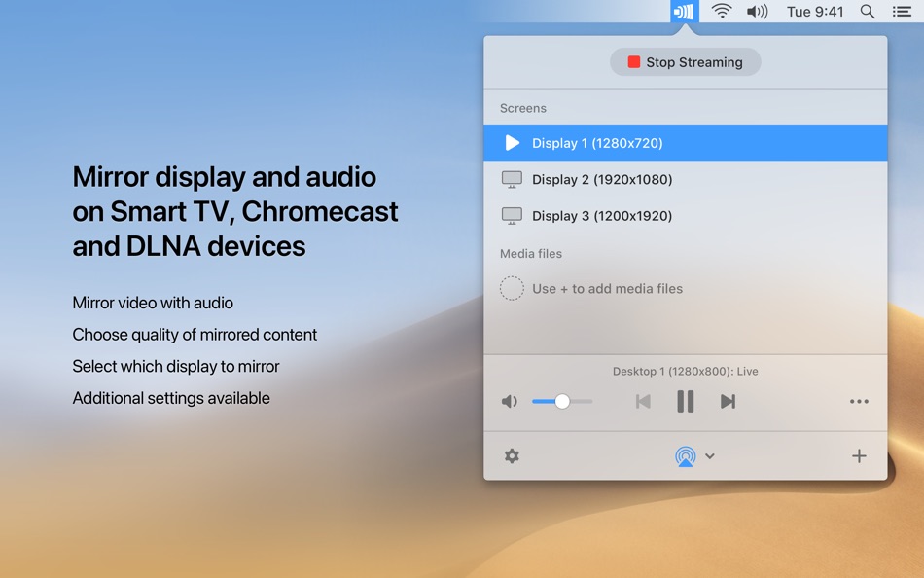This screenshot has height=578, width=924.
Task: Mute audio using the speaker icon
Action: [510, 401]
